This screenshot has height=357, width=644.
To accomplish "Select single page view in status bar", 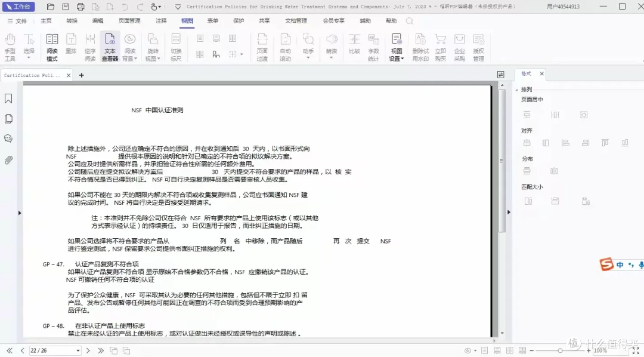I will click(485, 351).
